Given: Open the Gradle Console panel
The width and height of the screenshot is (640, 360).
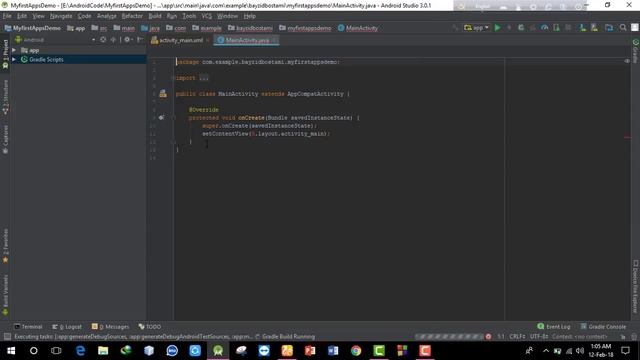Looking at the screenshot, I should 603,327.
